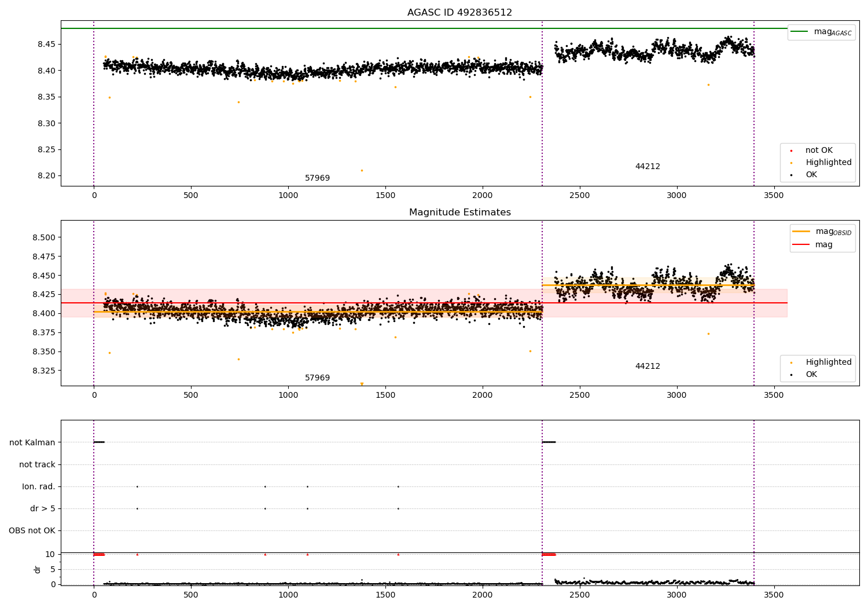Click the 8.40 y-tick in top plot

(46, 71)
